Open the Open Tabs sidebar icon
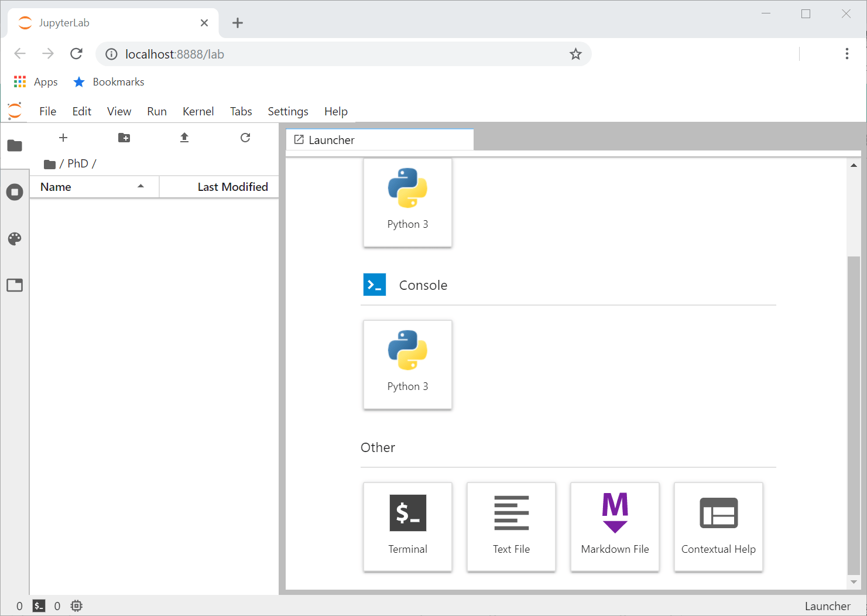 click(15, 285)
